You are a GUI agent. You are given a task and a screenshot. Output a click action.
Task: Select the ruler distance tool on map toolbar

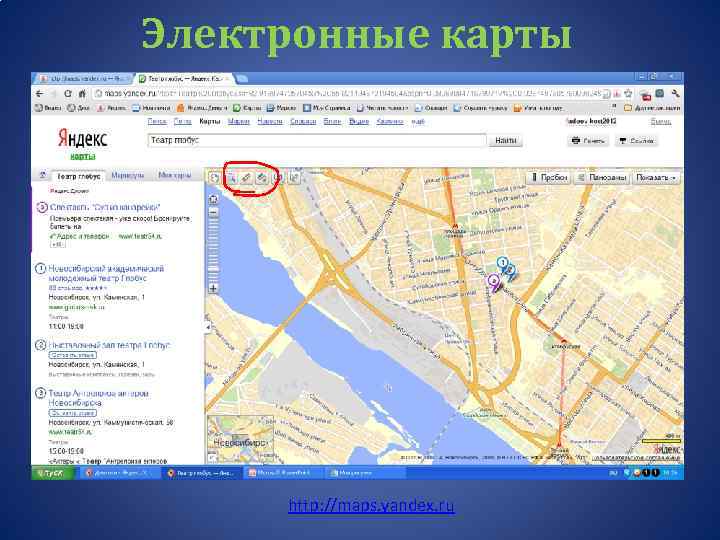coord(247,178)
